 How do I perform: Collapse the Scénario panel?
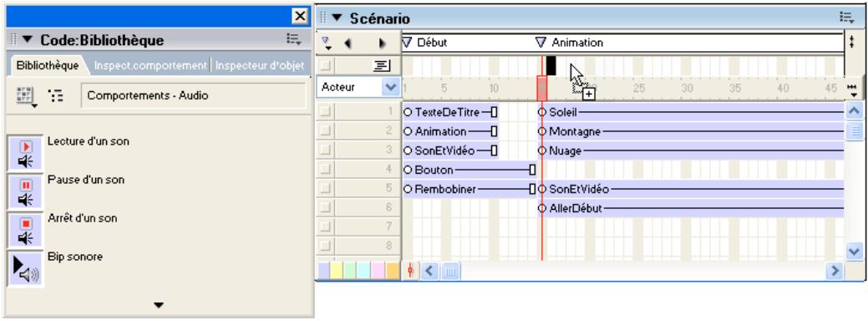pyautogui.click(x=337, y=18)
